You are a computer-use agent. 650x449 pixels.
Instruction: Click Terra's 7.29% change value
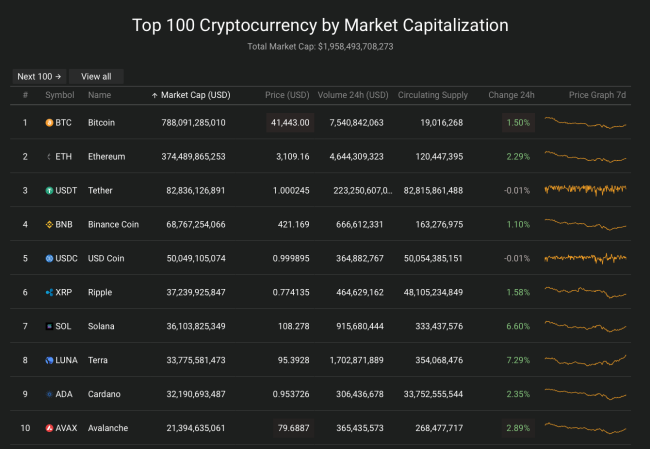pos(518,361)
